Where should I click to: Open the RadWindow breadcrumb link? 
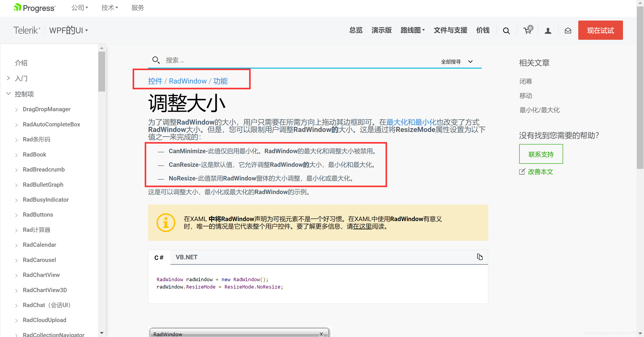[x=188, y=81]
